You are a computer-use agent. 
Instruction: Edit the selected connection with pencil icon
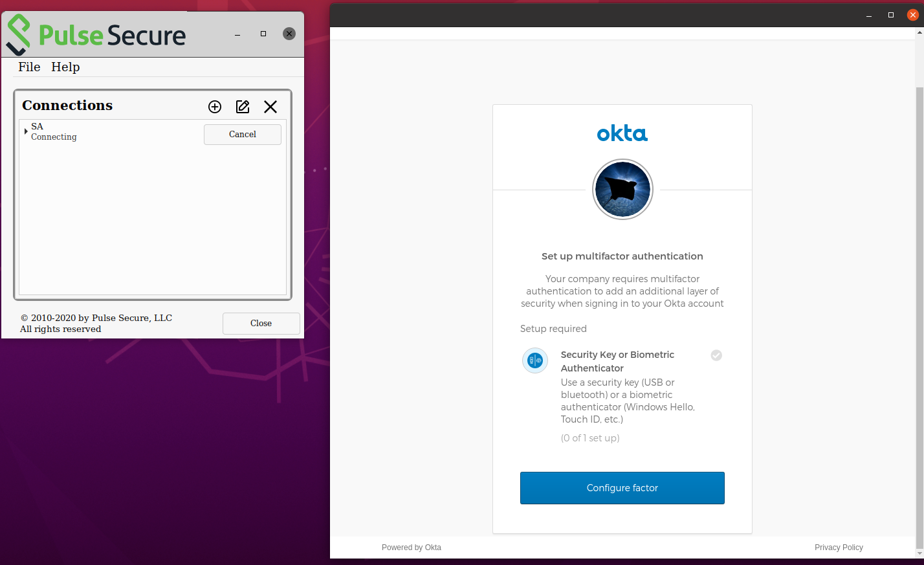point(243,107)
